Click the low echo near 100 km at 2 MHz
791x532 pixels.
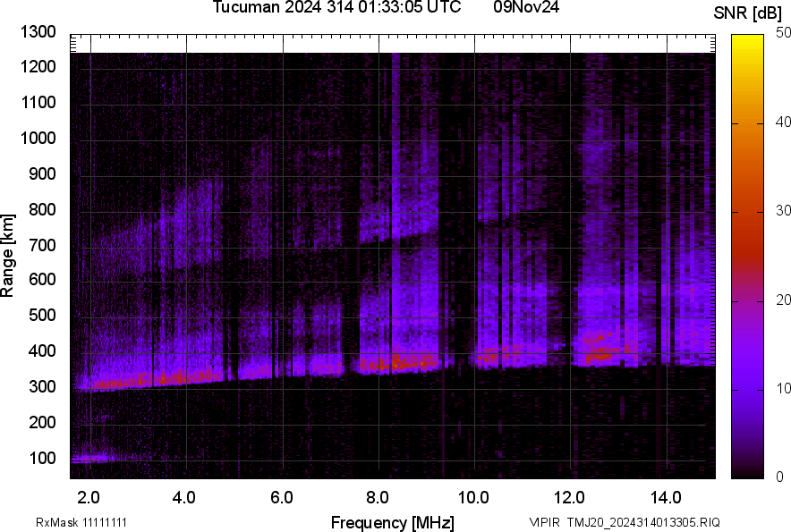coord(92,459)
